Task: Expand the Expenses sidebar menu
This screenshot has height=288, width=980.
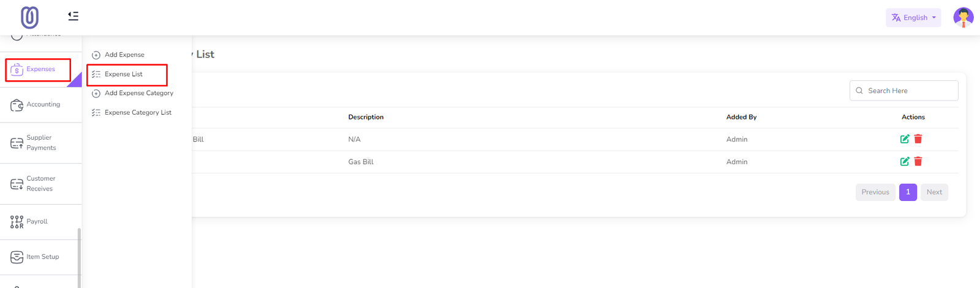Action: [x=39, y=69]
